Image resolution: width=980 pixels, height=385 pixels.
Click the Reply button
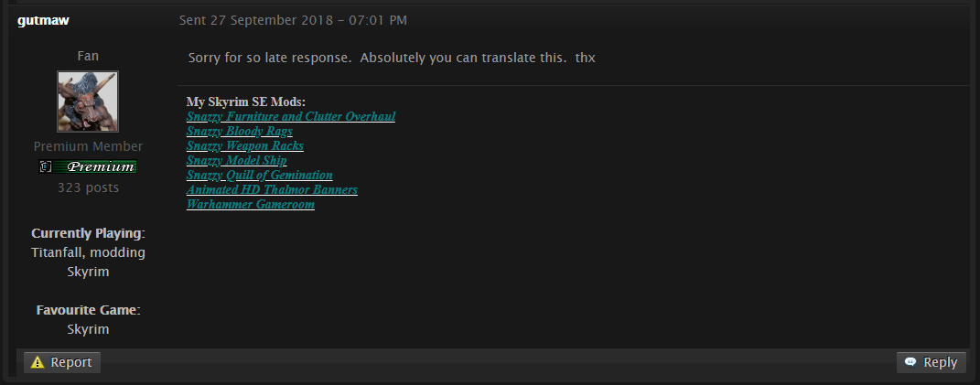(x=932, y=362)
